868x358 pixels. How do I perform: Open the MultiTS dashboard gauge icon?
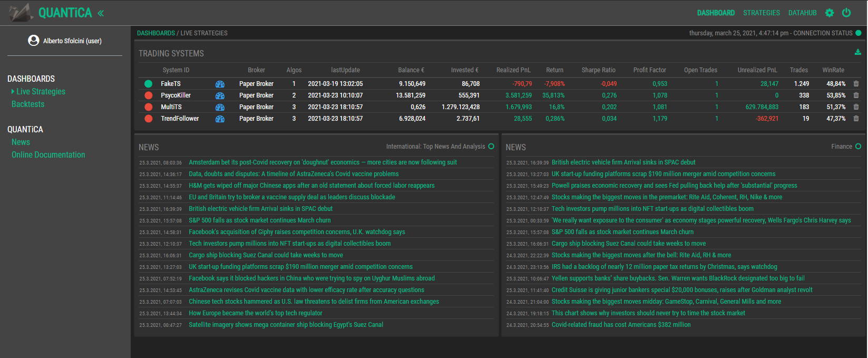point(220,107)
